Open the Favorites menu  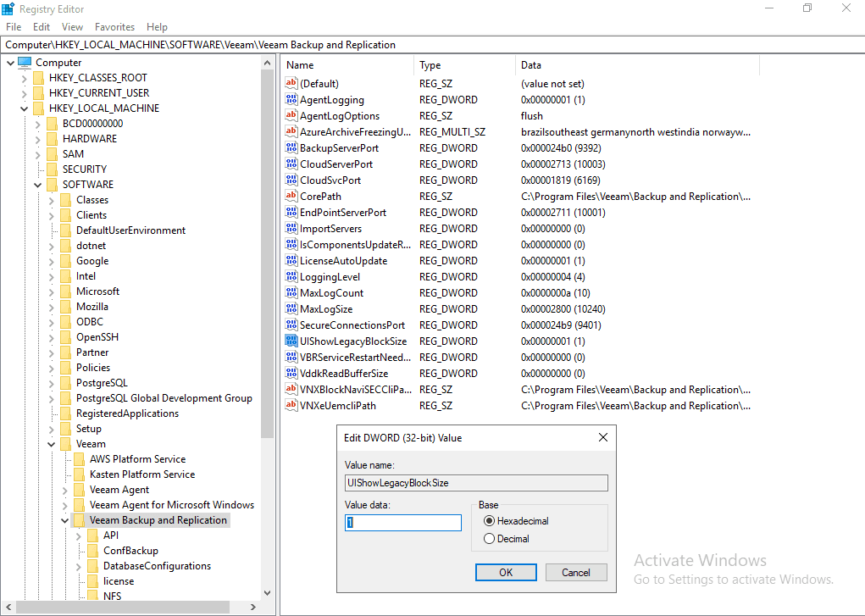(114, 27)
